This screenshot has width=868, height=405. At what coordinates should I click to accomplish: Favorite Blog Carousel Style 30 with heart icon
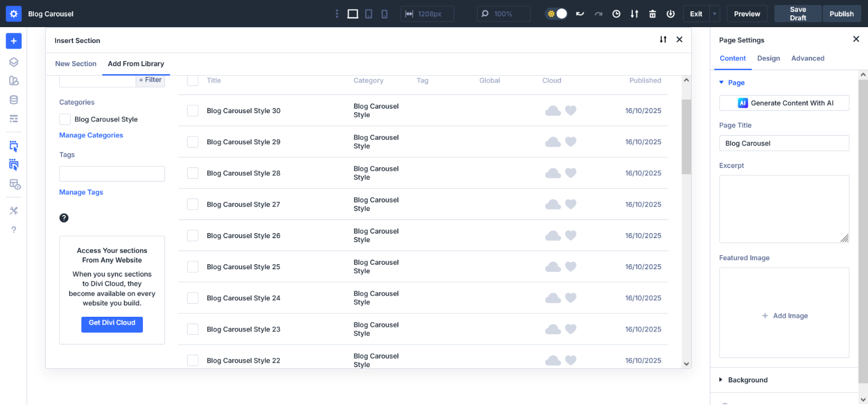(x=571, y=111)
